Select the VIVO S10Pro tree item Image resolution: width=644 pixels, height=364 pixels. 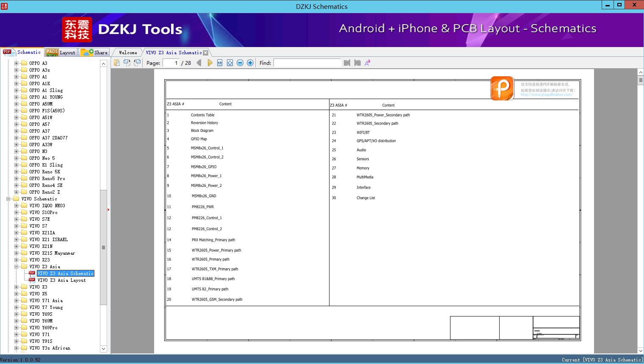click(43, 212)
